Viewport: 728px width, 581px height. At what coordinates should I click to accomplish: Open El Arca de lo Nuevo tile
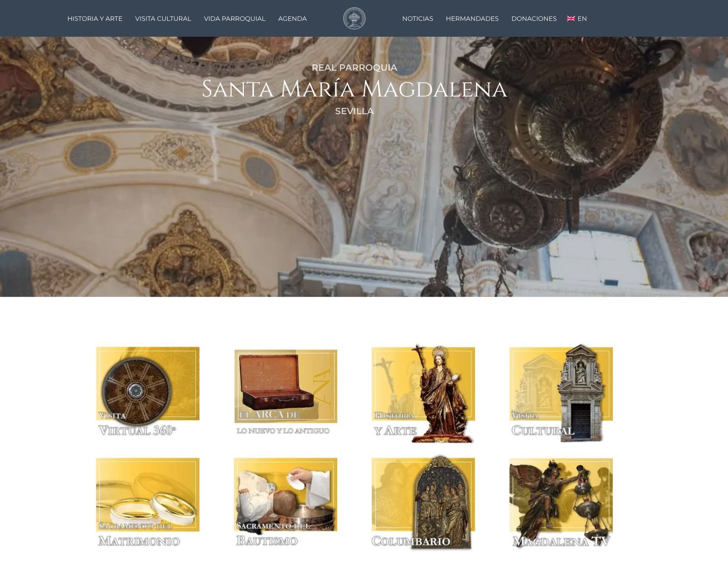[285, 391]
